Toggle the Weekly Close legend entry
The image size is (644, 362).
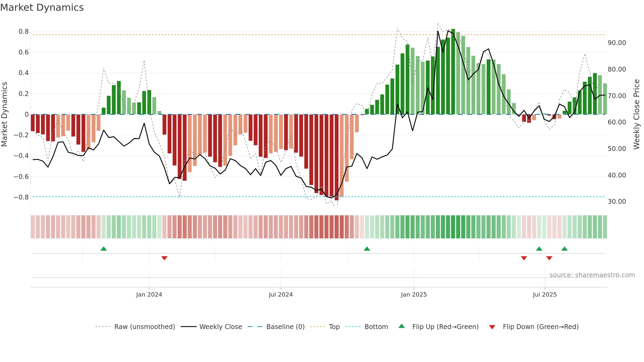211,327
